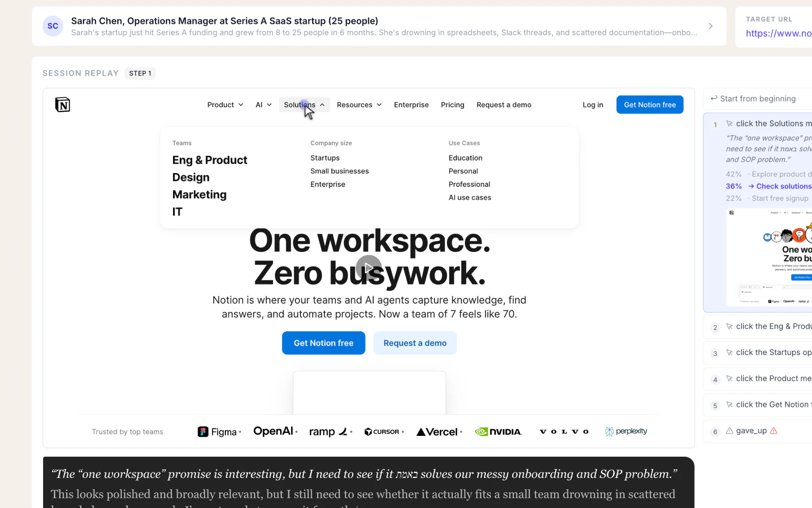Screen dimensions: 812x508
Task: Play the session replay video overlay
Action: [x=368, y=268]
